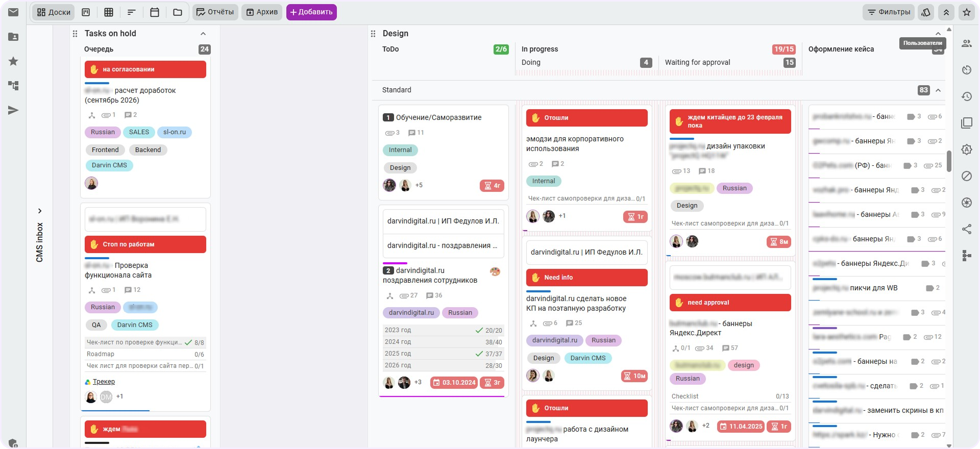The image size is (980, 449).
Task: Switch to the Gantt timeline view icon
Action: 131,12
